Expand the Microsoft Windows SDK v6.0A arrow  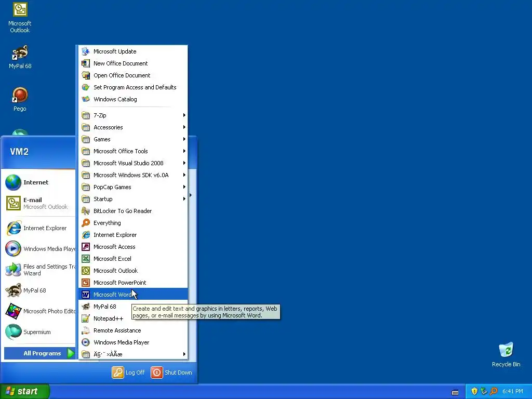(184, 175)
